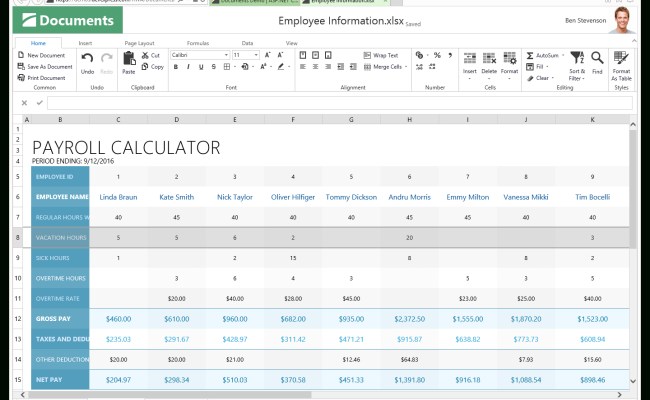The image size is (650, 400).
Task: Click the Sort & Filter funnel icon
Action: pyautogui.click(x=577, y=58)
